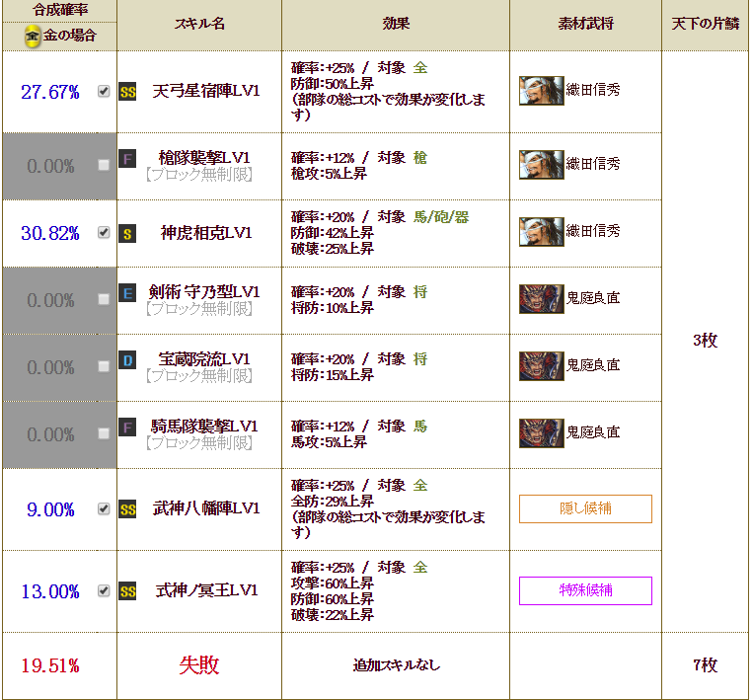Screen dimensions: 753x700
Task: Click the スキル名 column header
Action: pos(199,24)
